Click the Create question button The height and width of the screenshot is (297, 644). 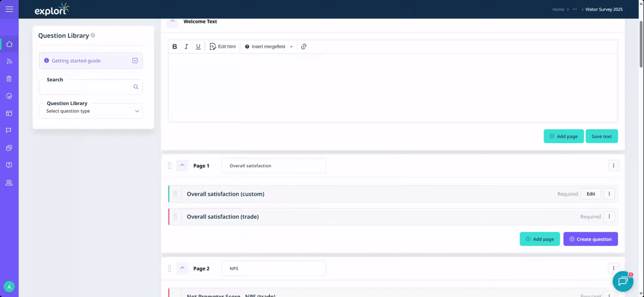[x=591, y=239]
